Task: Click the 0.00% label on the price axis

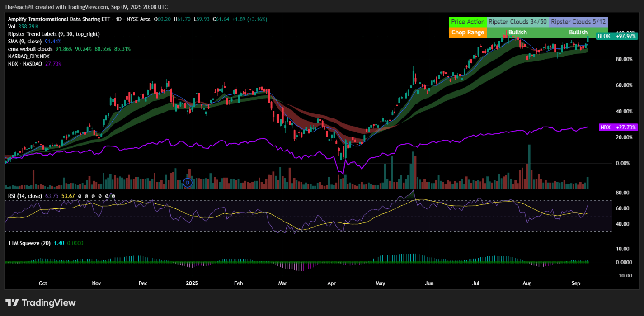Action: click(623, 163)
